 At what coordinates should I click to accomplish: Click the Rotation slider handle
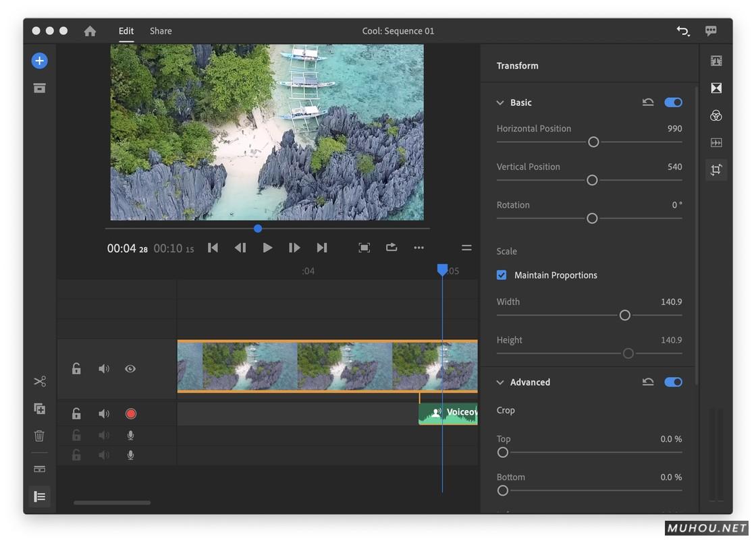click(592, 219)
